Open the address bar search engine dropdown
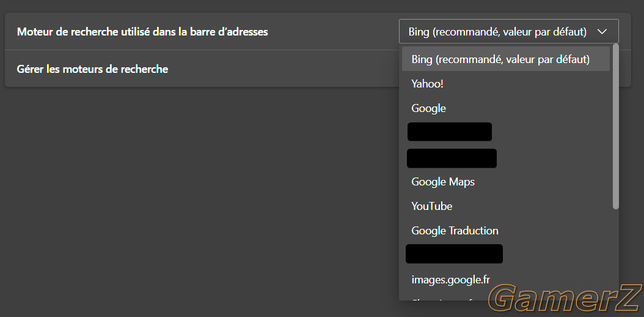The width and height of the screenshot is (644, 317). (508, 32)
